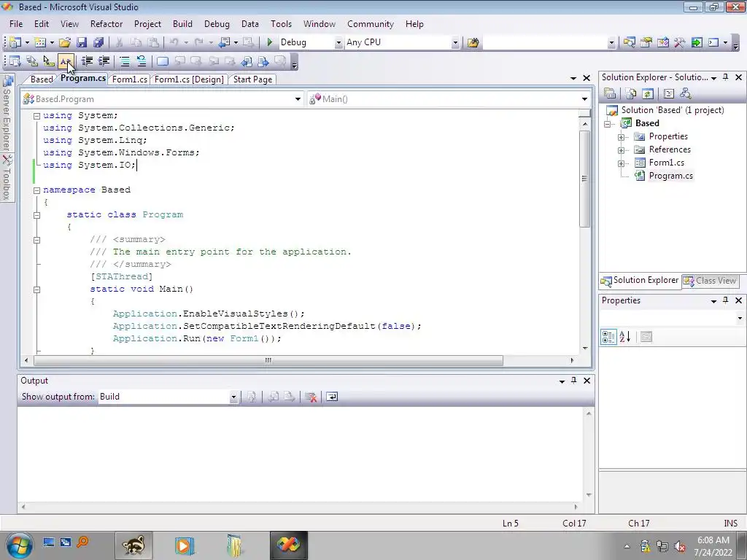Open the Main() members dropdown
This screenshot has width=747, height=560.
(584, 99)
